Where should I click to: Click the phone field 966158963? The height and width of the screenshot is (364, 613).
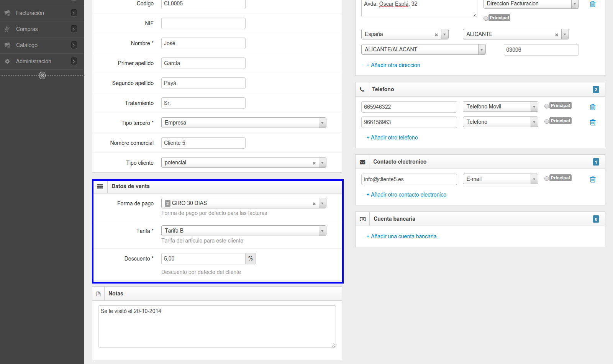click(x=409, y=122)
